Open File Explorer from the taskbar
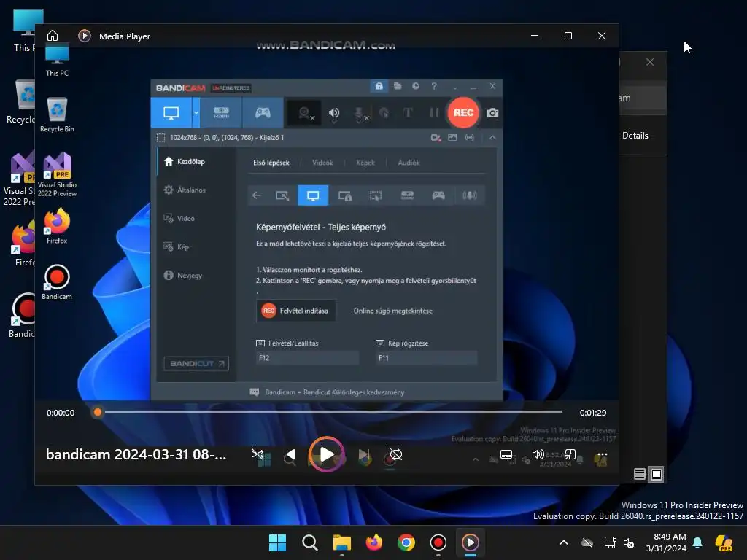This screenshot has width=747, height=560. [x=342, y=542]
